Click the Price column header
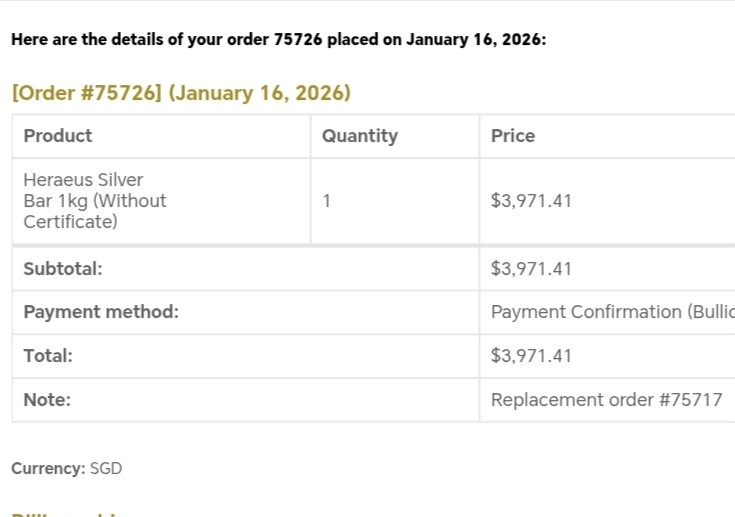The height and width of the screenshot is (517, 735). pos(513,136)
